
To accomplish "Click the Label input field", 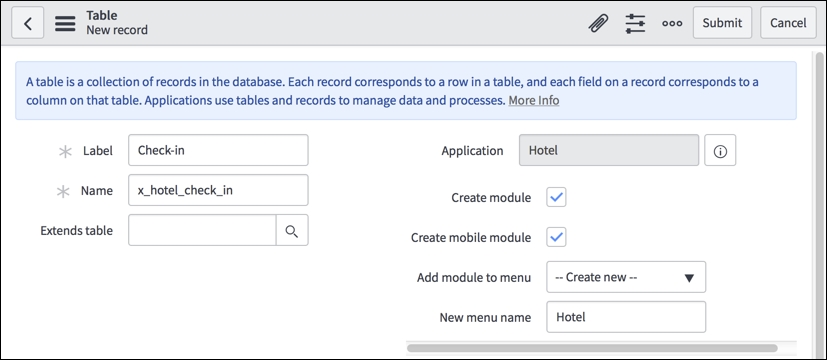I will tap(218, 150).
